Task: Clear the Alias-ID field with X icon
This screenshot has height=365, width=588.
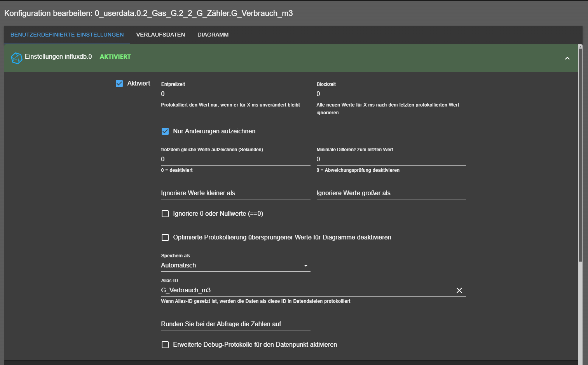Action: pos(459,290)
